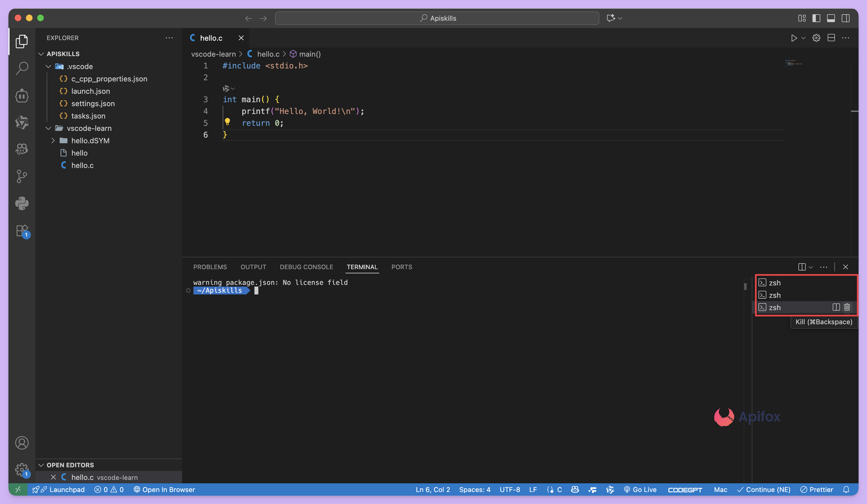Image resolution: width=867 pixels, height=504 pixels.
Task: Switch to the PROBLEMS panel tab
Action: click(x=210, y=267)
